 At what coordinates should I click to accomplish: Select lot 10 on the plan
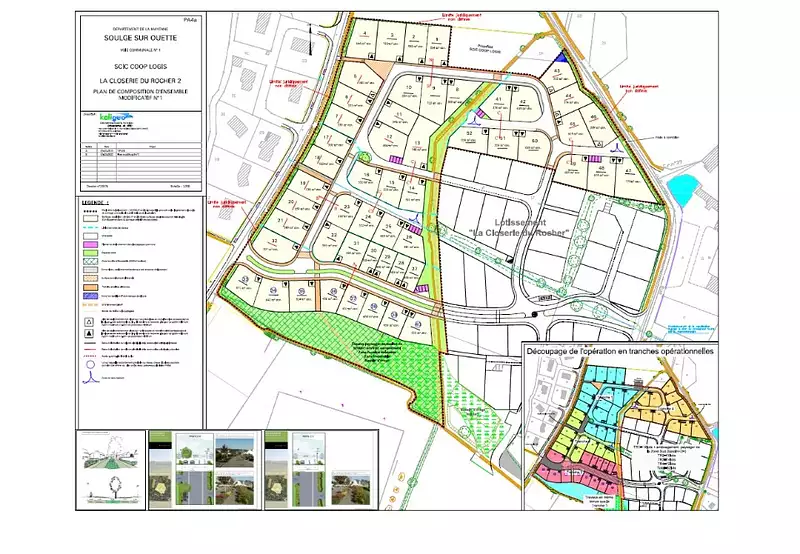coord(409,89)
